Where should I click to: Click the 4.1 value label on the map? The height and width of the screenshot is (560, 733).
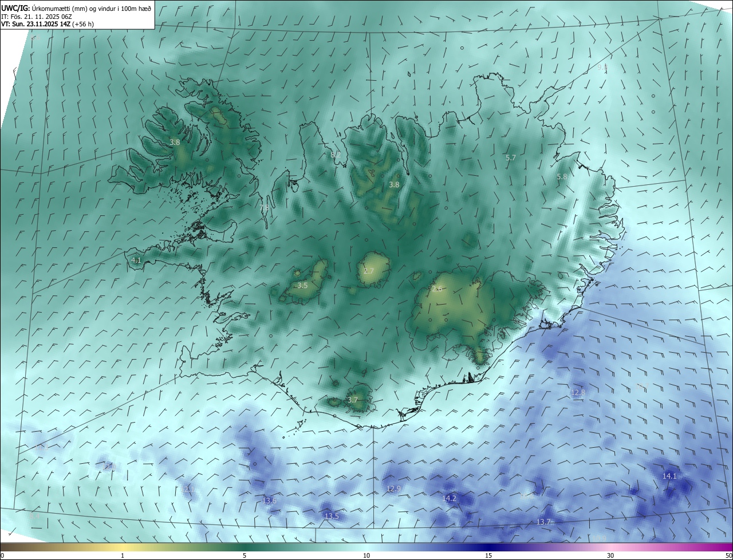pos(136,260)
